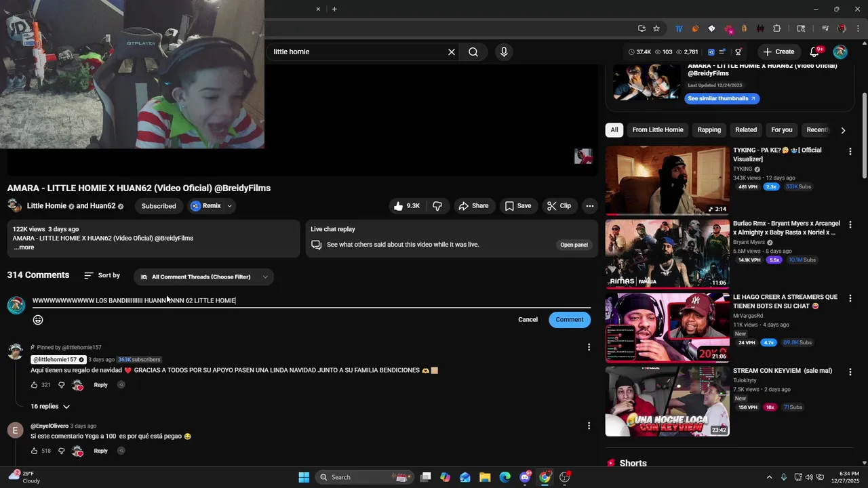Click the Create button
Viewport: 868px width, 488px height.
pyautogui.click(x=778, y=52)
